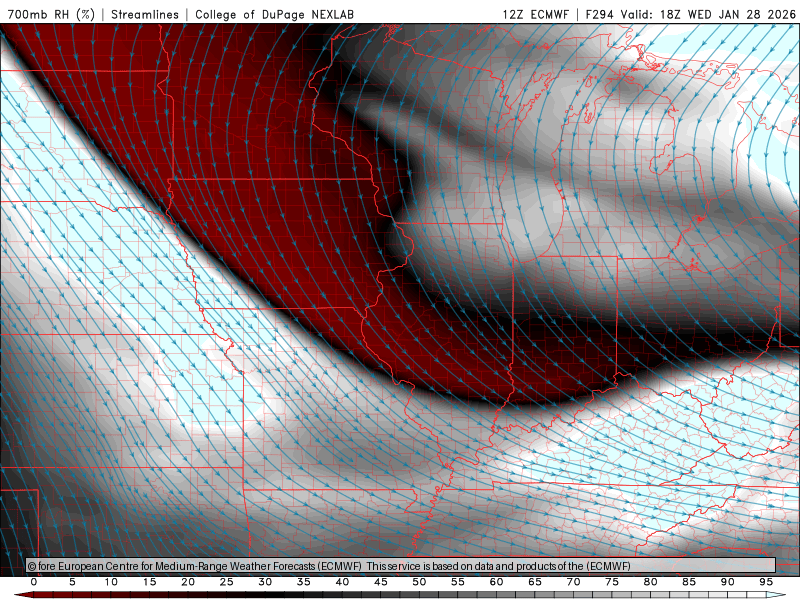This screenshot has width=800, height=600.
Task: Click the left arrow end of color bar
Action: click(x=22, y=595)
